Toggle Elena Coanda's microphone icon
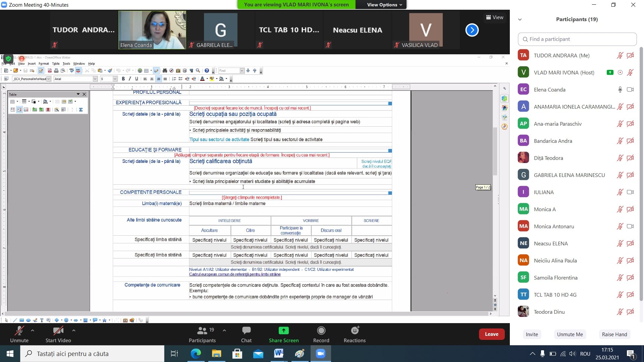The height and width of the screenshot is (362, 644). click(x=620, y=89)
